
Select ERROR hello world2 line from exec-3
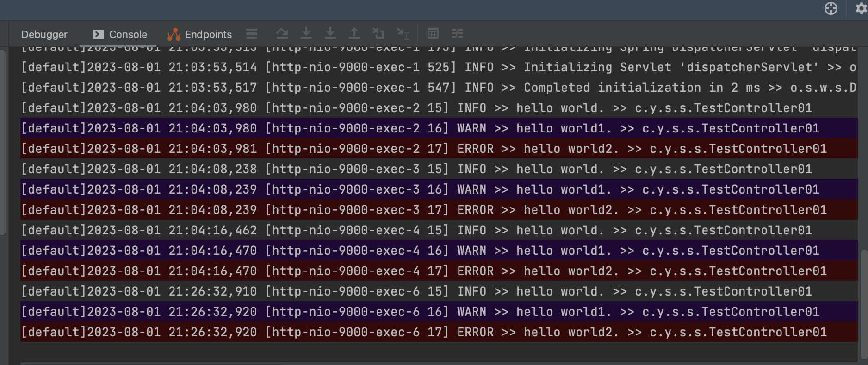point(439,210)
